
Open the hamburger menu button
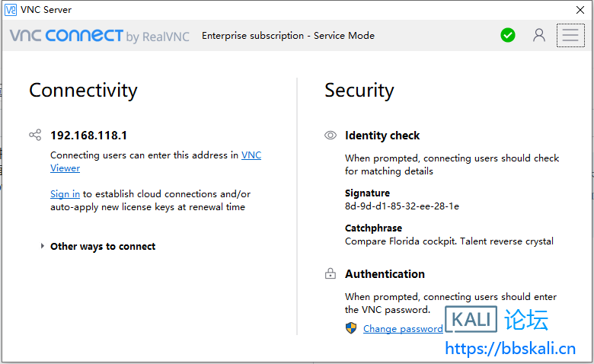tap(570, 35)
